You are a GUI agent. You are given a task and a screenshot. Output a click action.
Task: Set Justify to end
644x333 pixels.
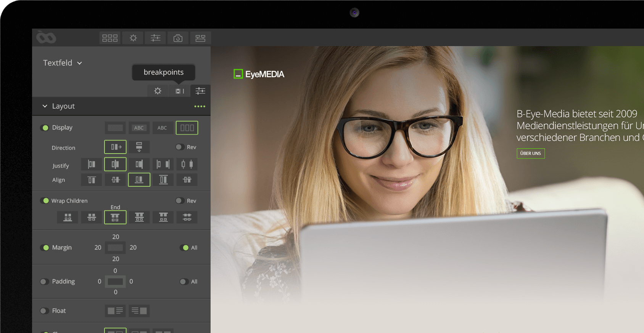point(139,164)
